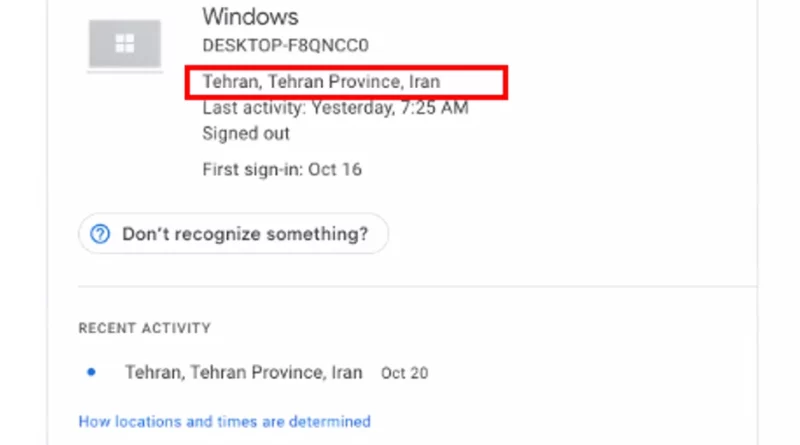The image size is (800, 445).
Task: Select the DESKTOP-F8QNCC0 device name
Action: click(x=285, y=45)
